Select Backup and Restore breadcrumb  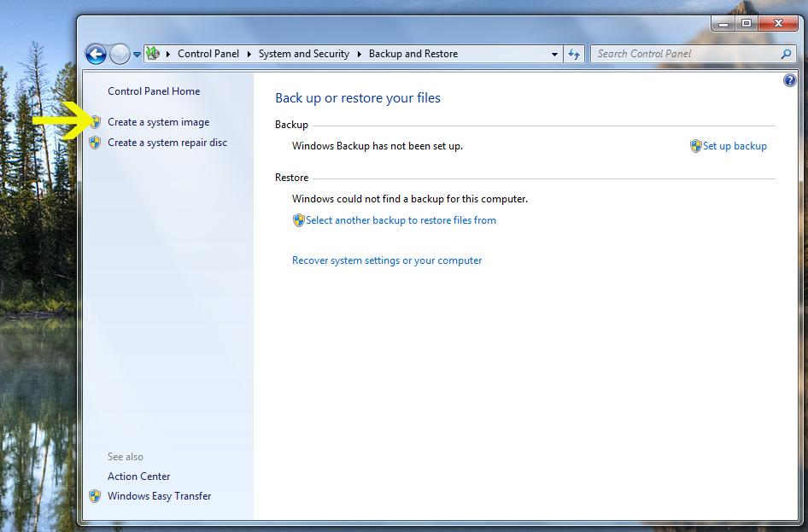[x=413, y=54]
